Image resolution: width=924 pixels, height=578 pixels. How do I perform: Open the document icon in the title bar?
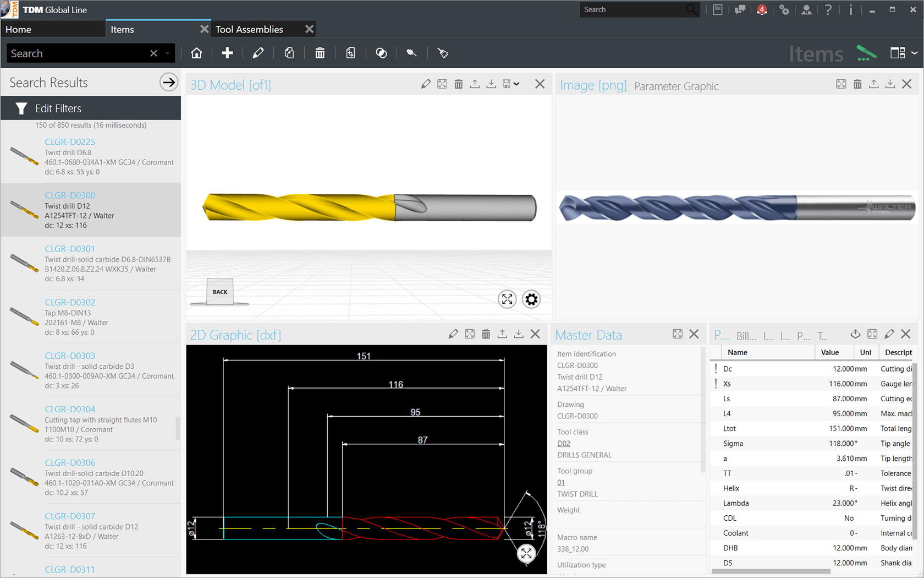pos(718,9)
